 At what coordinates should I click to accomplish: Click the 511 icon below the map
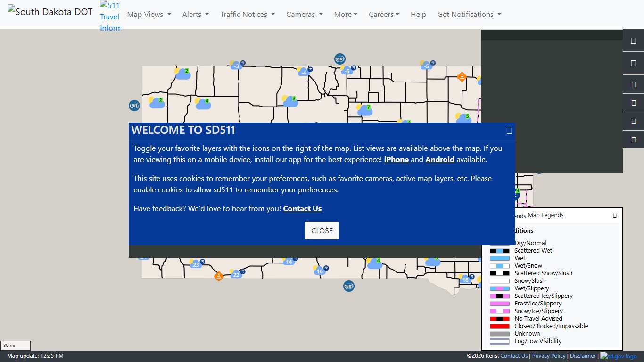tap(348, 286)
